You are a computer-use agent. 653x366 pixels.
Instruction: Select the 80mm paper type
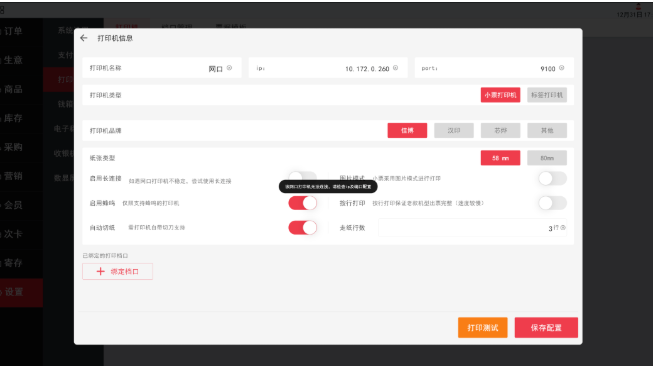[x=547, y=158]
